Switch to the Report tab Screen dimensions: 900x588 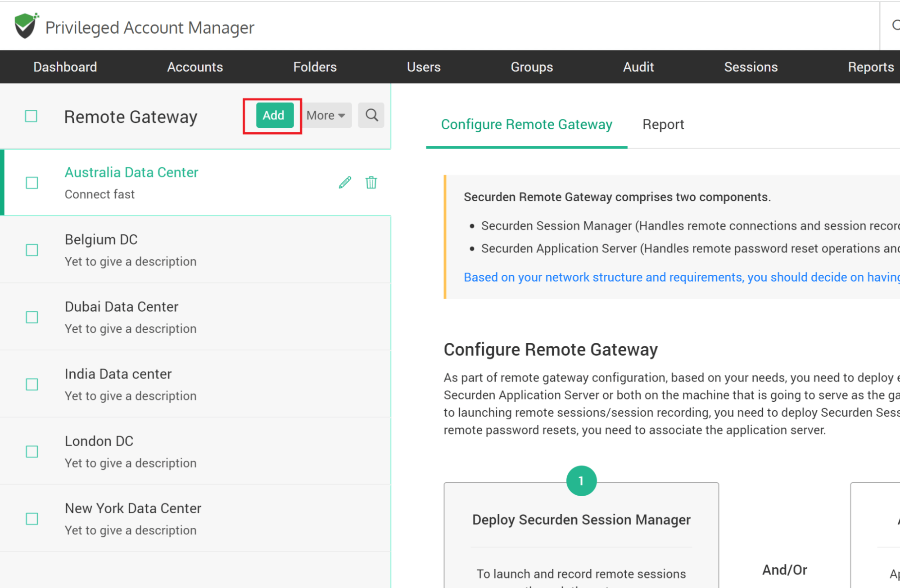[x=663, y=124]
